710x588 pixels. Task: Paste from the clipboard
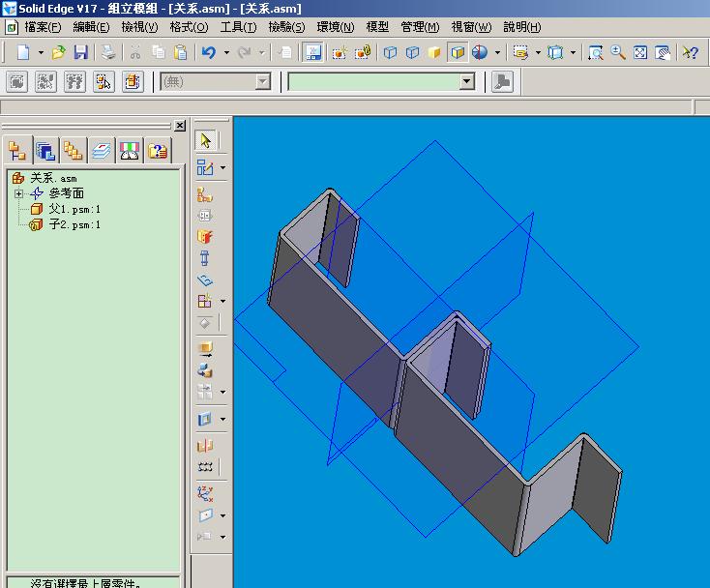tap(181, 52)
